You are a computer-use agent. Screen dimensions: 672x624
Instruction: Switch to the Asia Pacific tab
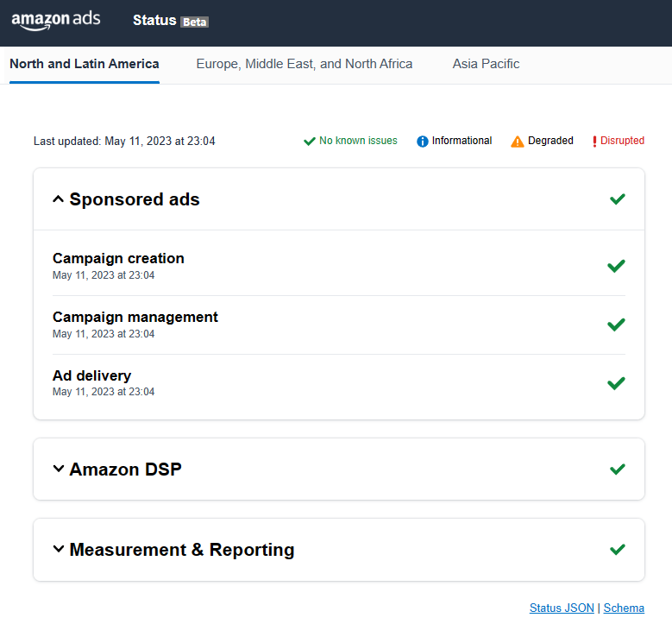tap(486, 64)
